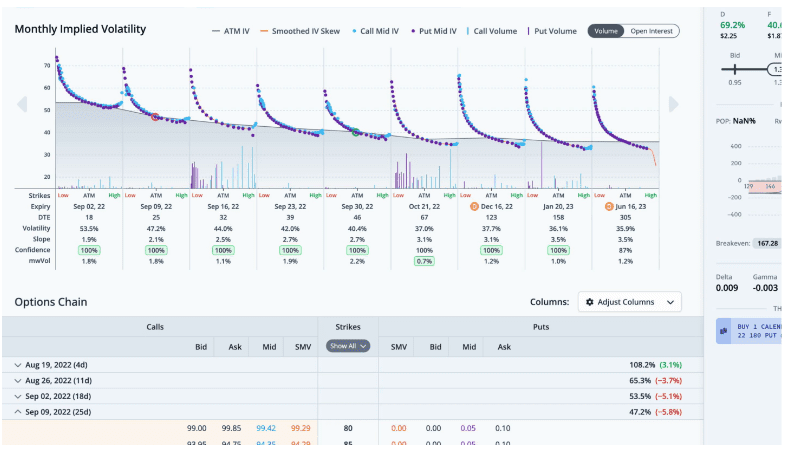788x455 pixels.
Task: Switch chart bars to Volume
Action: (x=605, y=31)
